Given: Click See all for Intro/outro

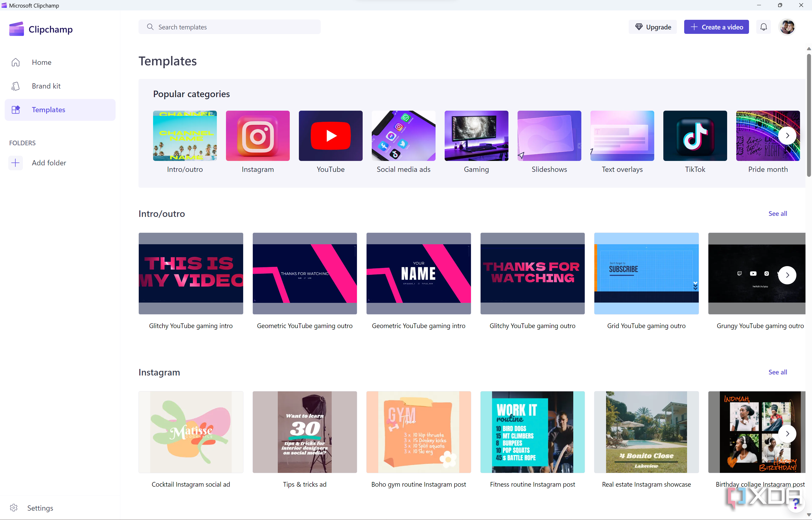Looking at the screenshot, I should click(x=778, y=214).
